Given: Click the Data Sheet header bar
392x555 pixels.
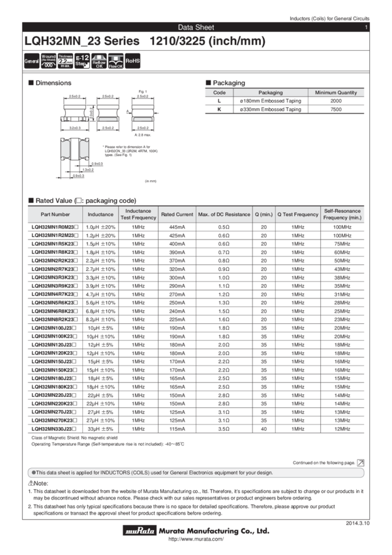Looking at the screenshot, I should 196,27.
